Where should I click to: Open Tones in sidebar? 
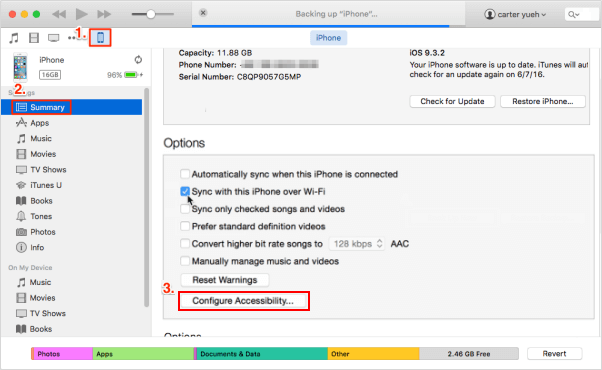click(x=34, y=216)
